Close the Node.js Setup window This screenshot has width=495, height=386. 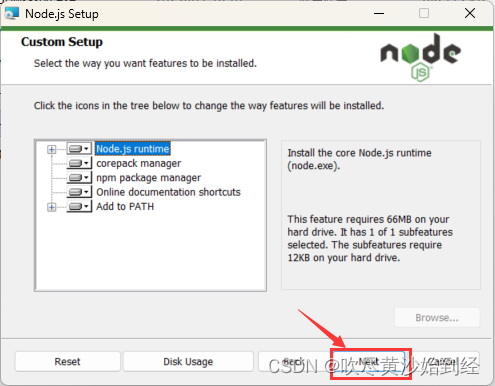(x=470, y=14)
